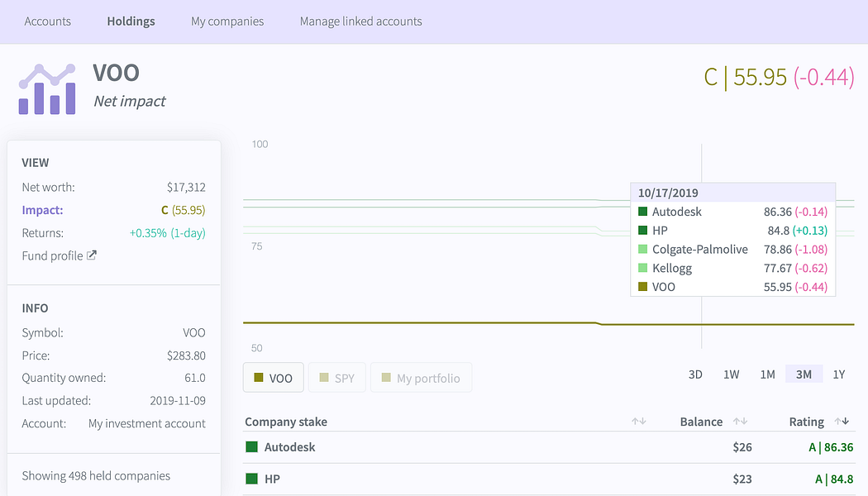The height and width of the screenshot is (496, 868).
Task: Select the Impact view row
Action: [x=113, y=210]
